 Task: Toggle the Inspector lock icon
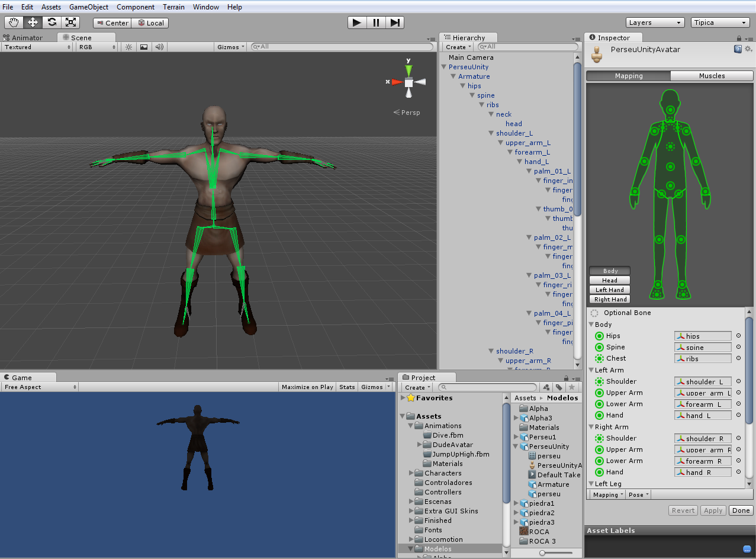[x=739, y=38]
